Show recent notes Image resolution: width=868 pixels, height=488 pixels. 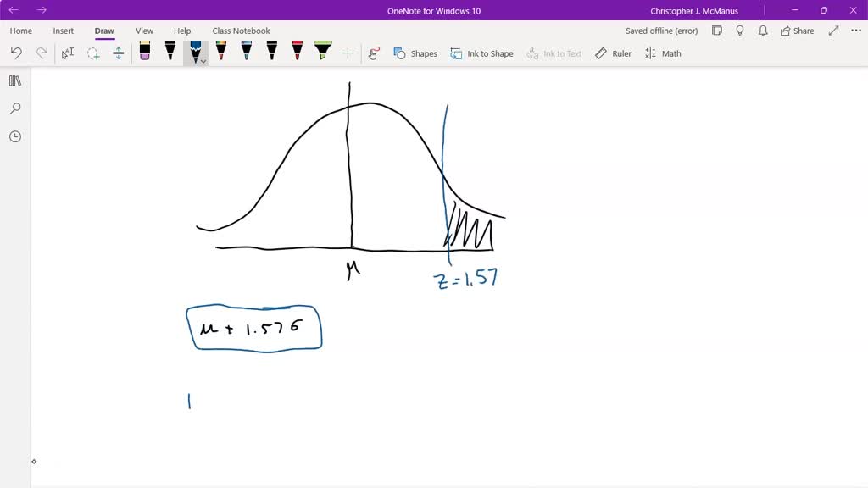coord(14,136)
